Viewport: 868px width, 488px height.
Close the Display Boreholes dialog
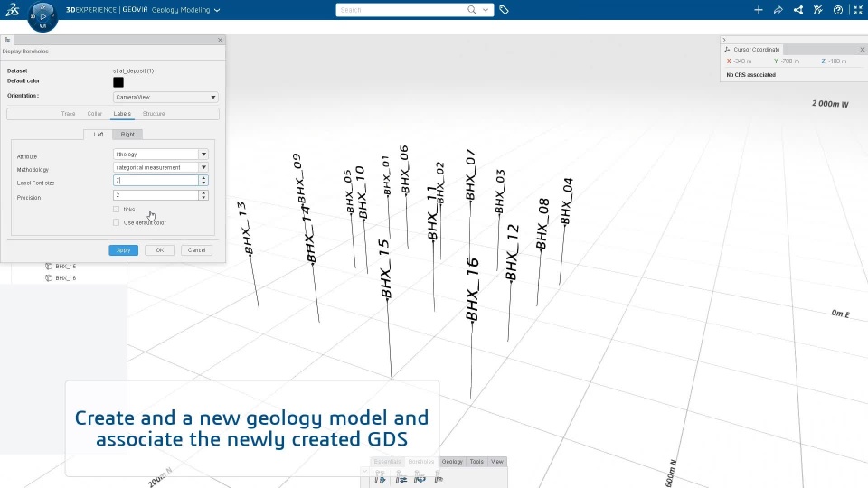click(220, 40)
